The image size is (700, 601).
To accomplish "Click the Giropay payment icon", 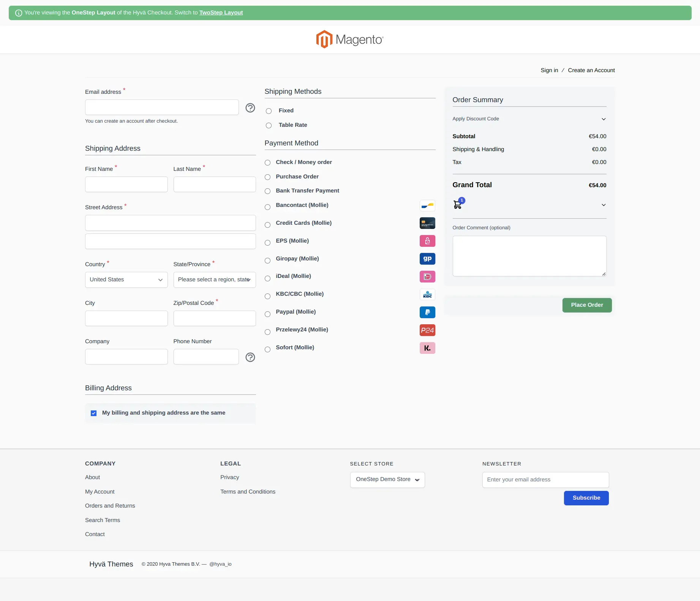I will tap(427, 259).
